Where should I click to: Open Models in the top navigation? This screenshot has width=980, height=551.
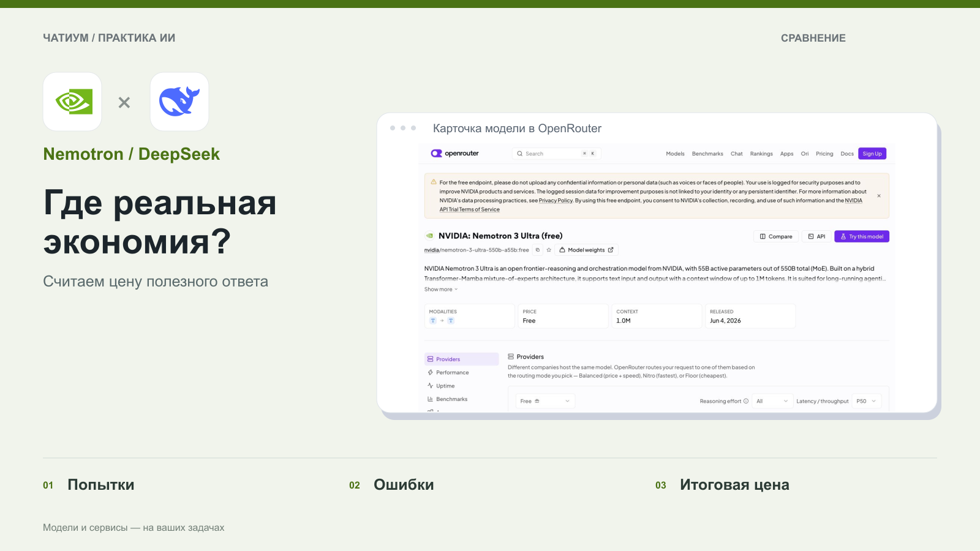[x=675, y=154]
